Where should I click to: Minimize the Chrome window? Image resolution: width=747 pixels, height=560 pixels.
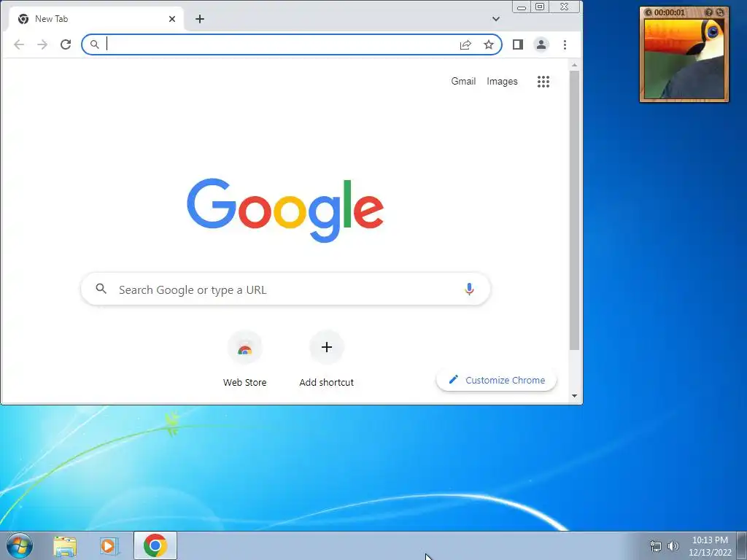(522, 7)
